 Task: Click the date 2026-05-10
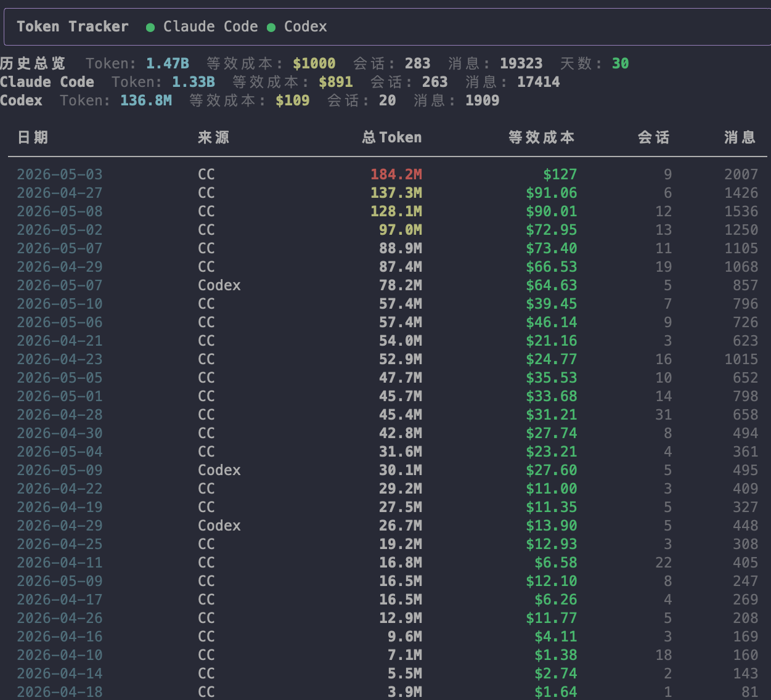coord(60,304)
